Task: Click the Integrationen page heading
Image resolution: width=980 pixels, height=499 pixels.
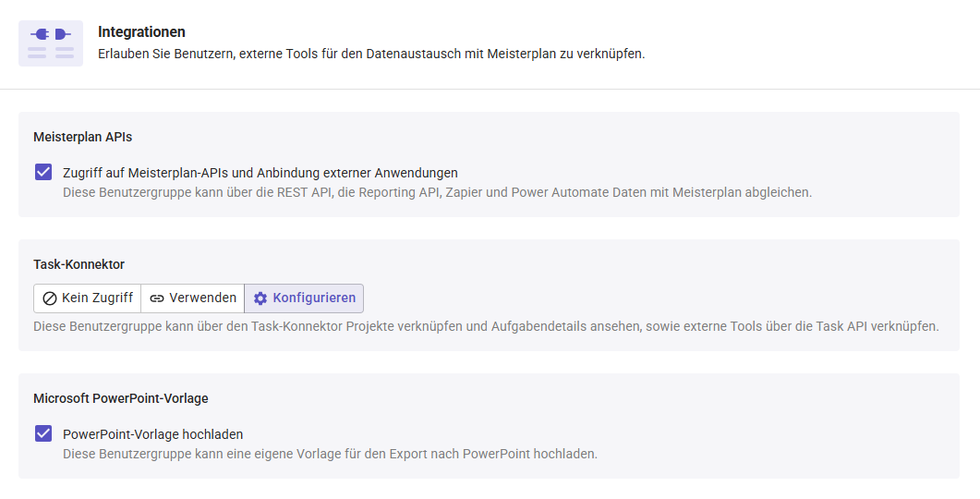Action: pyautogui.click(x=141, y=32)
